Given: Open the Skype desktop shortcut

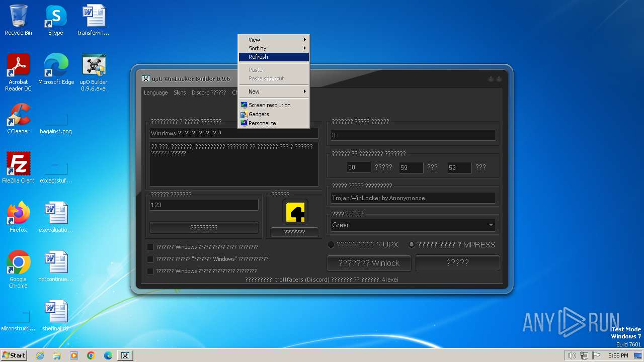Looking at the screenshot, I should pyautogui.click(x=55, y=20).
